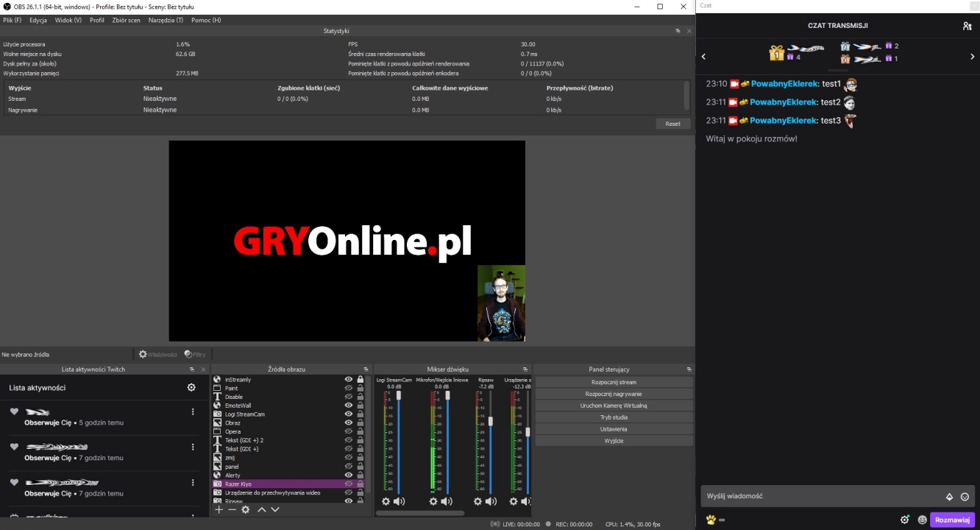The width and height of the screenshot is (980, 530).
Task: Remove selected source using the minus icon
Action: click(x=232, y=509)
